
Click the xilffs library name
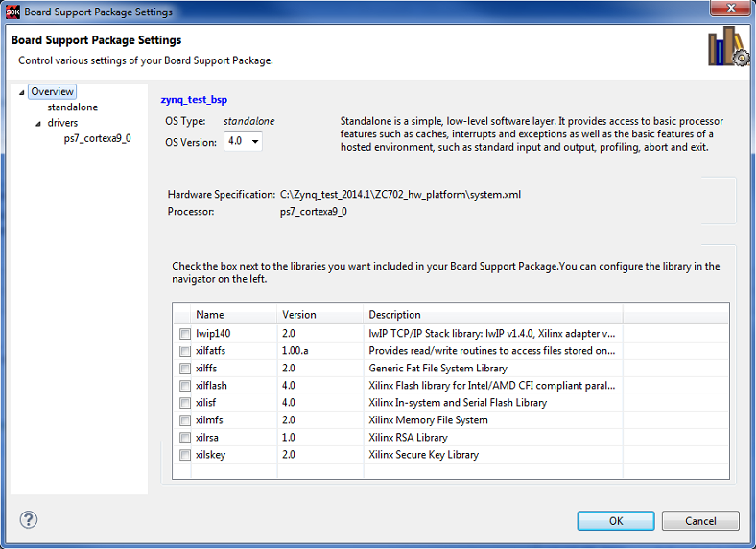[x=206, y=369]
